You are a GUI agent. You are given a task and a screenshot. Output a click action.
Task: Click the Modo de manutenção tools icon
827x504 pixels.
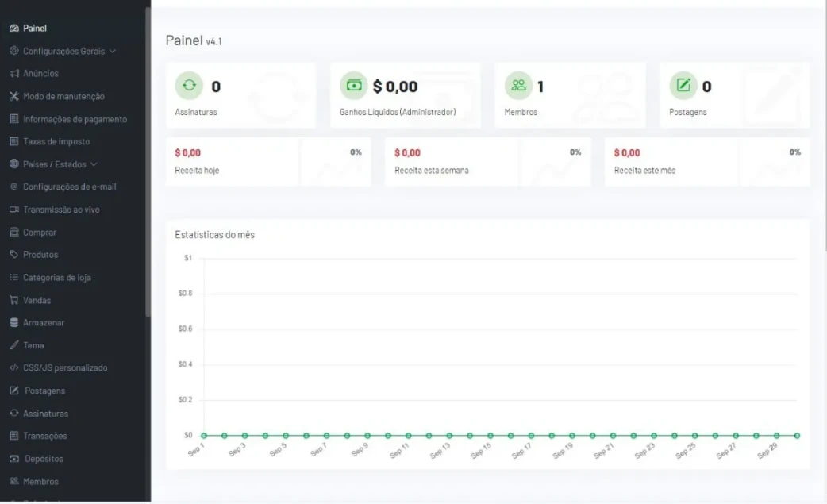coord(14,97)
